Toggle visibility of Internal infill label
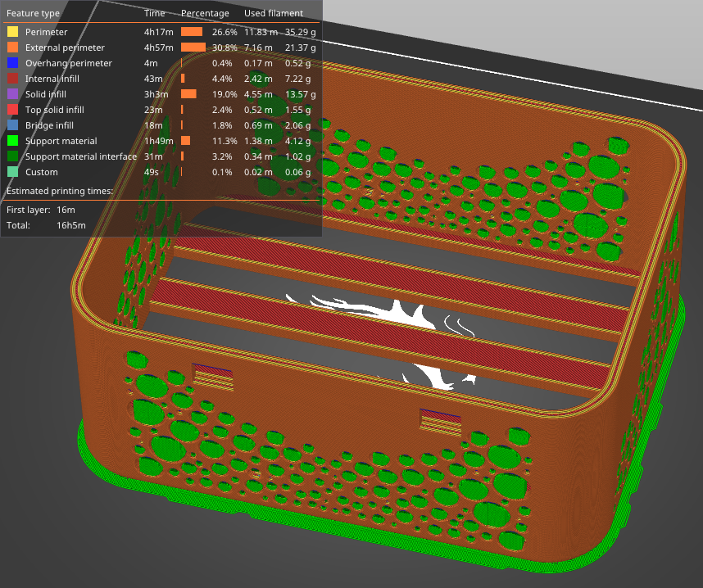703x588 pixels. 52,79
